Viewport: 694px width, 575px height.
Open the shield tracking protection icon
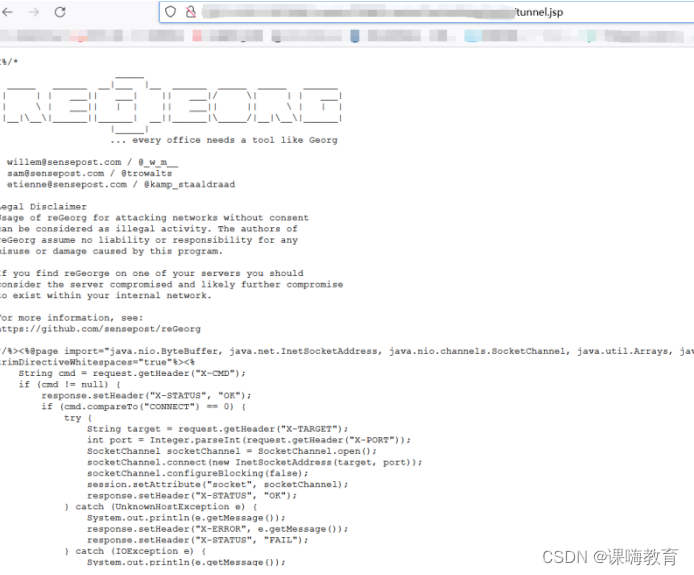pyautogui.click(x=170, y=12)
